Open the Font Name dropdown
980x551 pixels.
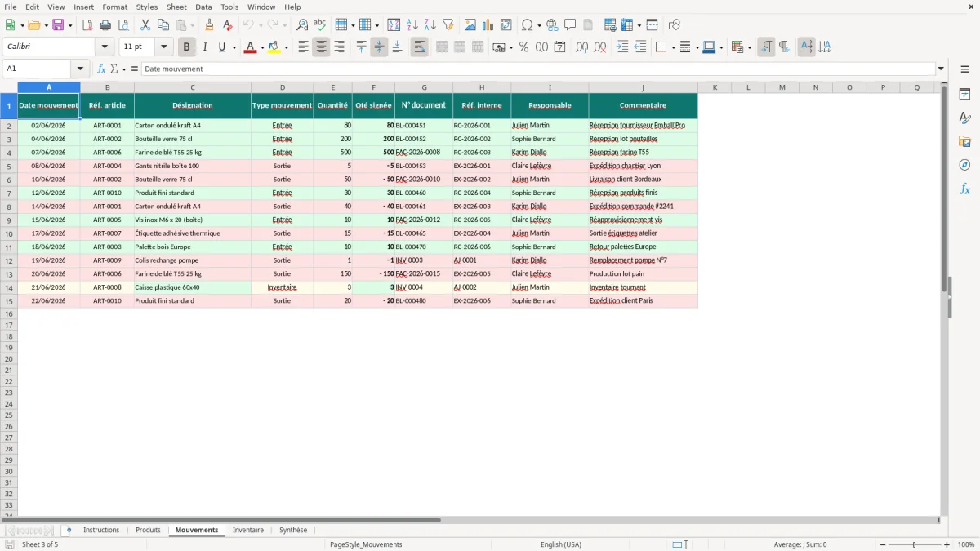pos(104,47)
